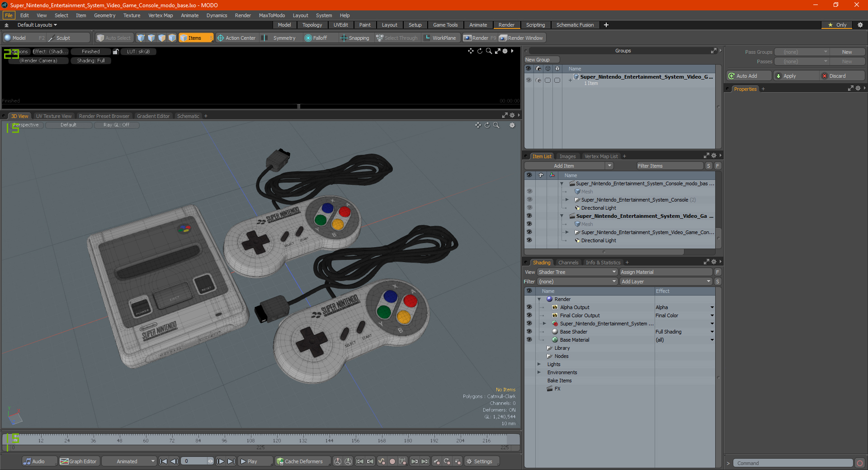The width and height of the screenshot is (868, 470).
Task: Click the Discard button
Action: 842,76
